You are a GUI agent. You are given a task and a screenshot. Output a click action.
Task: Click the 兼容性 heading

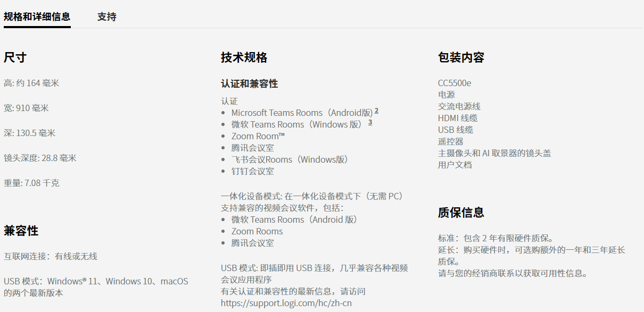(x=21, y=231)
